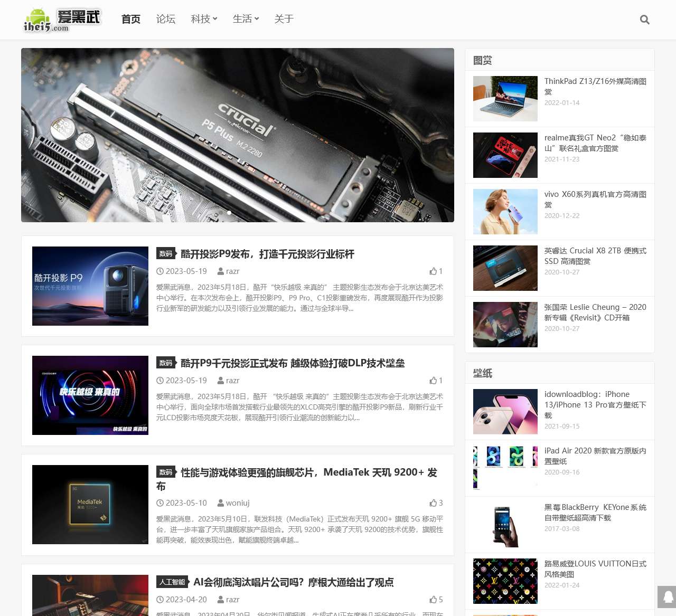Click the carousel pagination dot
The image size is (676, 616).
pos(229,213)
